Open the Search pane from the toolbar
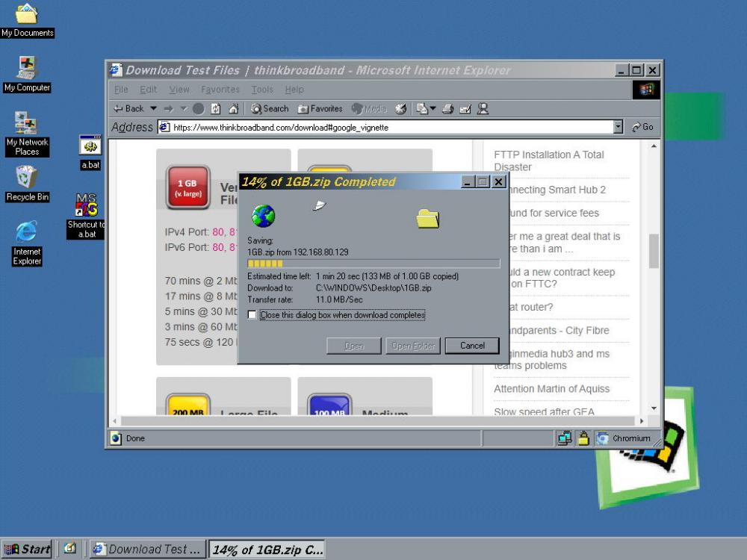747x560 pixels. (269, 108)
